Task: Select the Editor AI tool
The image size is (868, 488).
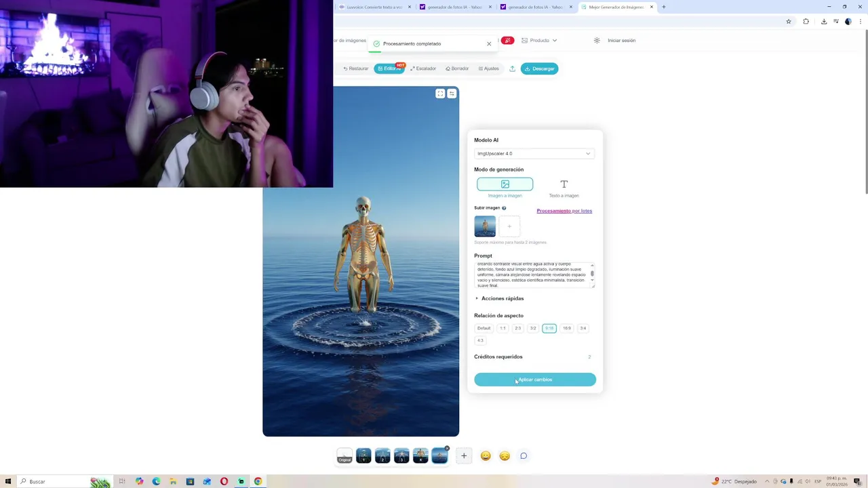Action: point(389,68)
